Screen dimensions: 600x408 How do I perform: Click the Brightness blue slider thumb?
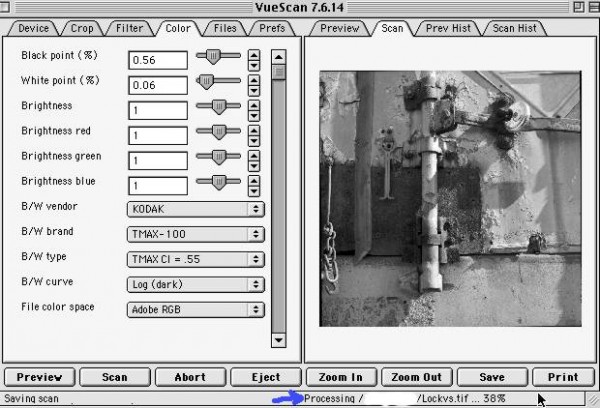tap(219, 183)
